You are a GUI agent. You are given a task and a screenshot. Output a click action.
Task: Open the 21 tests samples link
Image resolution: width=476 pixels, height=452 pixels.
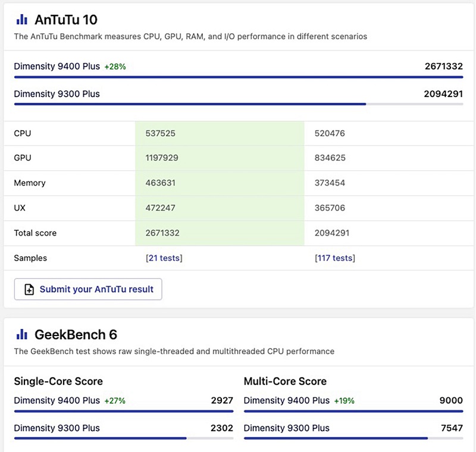[164, 258]
